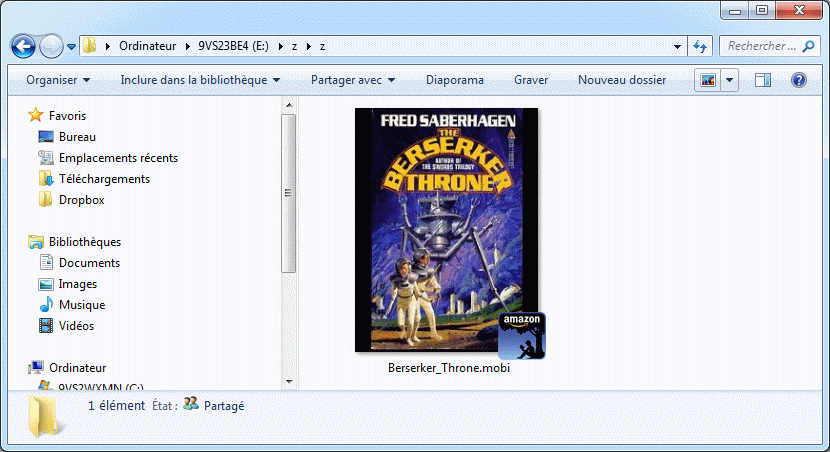The height and width of the screenshot is (452, 830).
Task: Click the Favoris star icon
Action: [35, 115]
